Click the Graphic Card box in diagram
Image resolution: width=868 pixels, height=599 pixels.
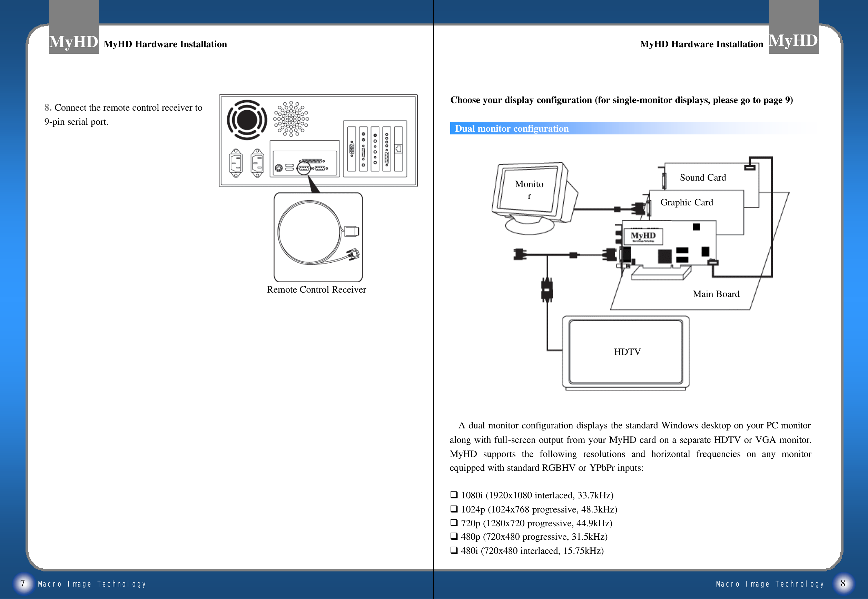click(687, 202)
